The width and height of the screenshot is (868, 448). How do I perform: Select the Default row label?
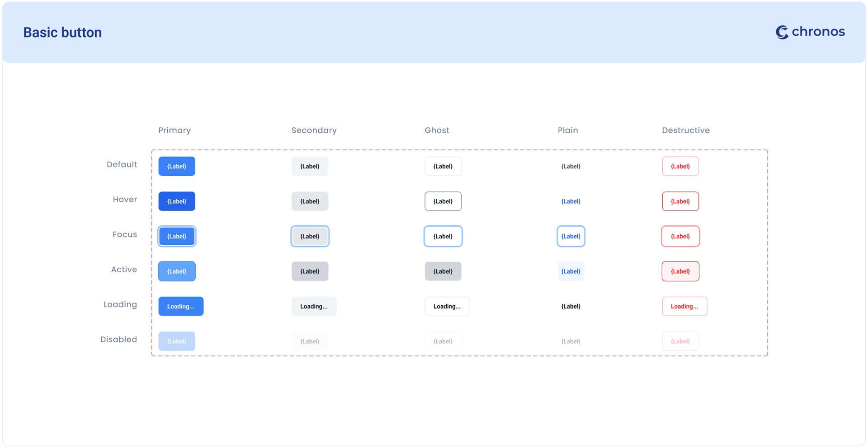click(x=122, y=164)
